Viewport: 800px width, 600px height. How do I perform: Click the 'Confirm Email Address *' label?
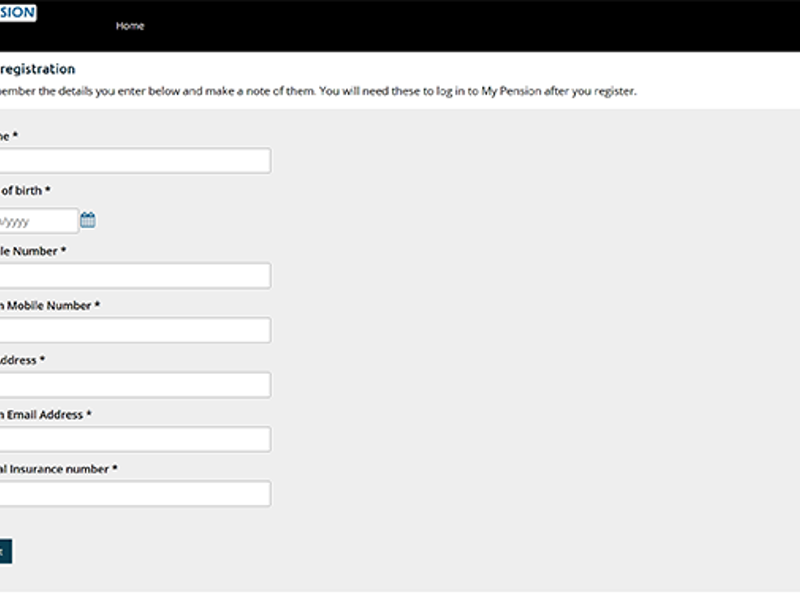[46, 414]
